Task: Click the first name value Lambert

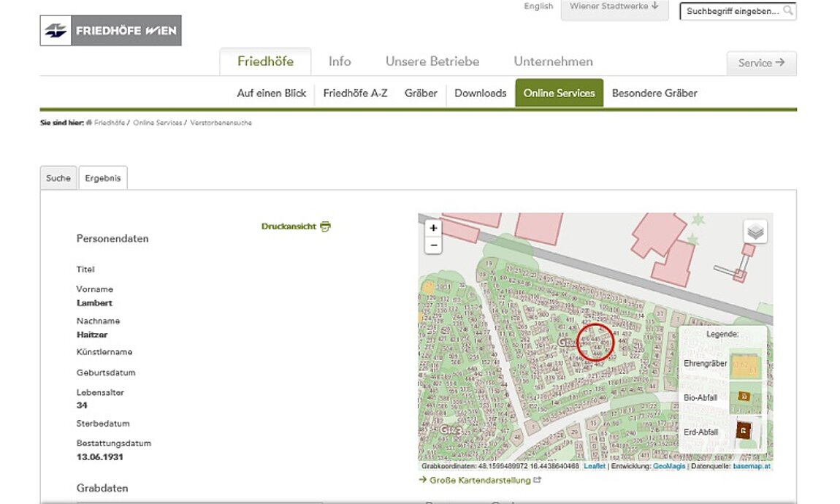Action: (94, 303)
